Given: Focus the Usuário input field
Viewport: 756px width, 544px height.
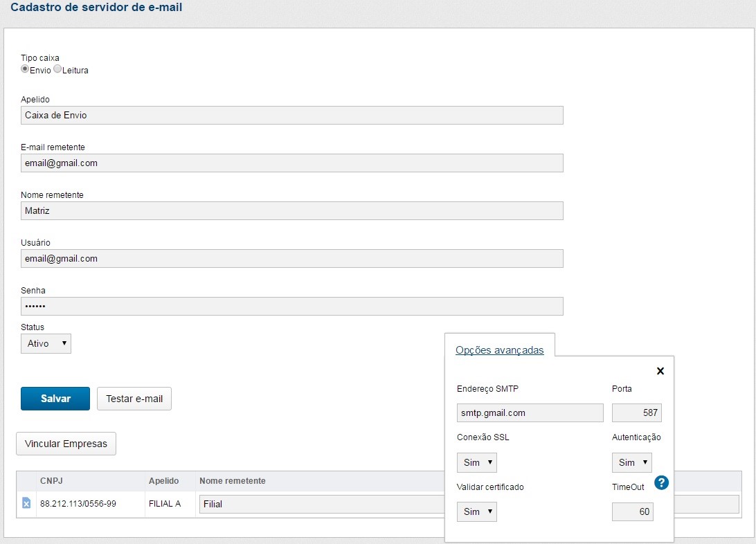Looking at the screenshot, I should [x=291, y=258].
